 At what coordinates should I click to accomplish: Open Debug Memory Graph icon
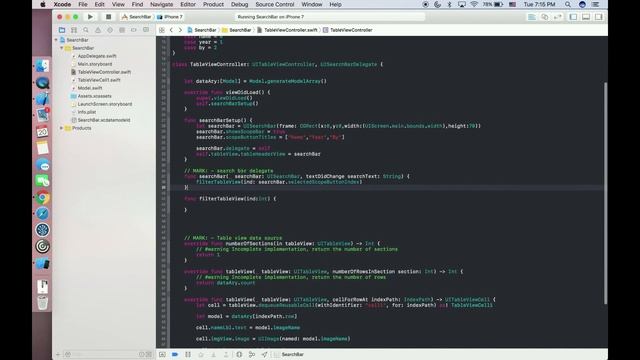[x=252, y=354]
